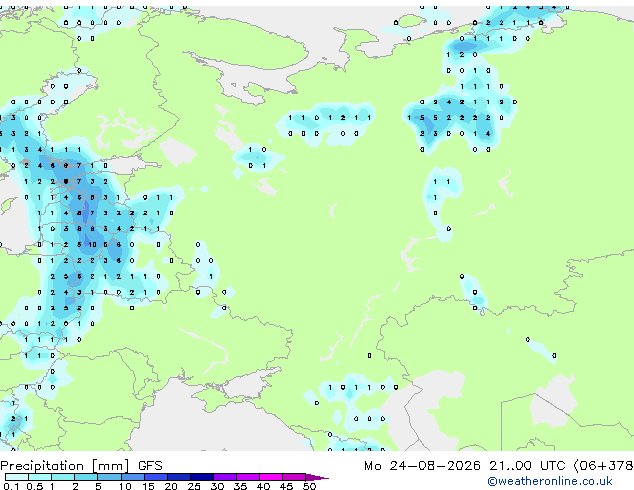Image resolution: width=634 pixels, height=490 pixels.
Task: Click the '30' legend scale label
Action: pos(217,486)
